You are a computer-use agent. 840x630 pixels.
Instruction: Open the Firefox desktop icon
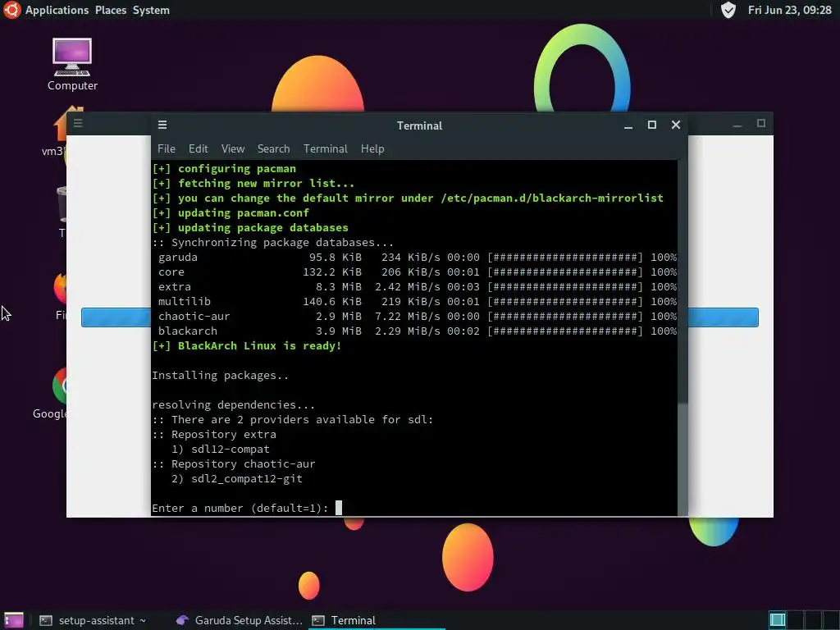click(61, 295)
